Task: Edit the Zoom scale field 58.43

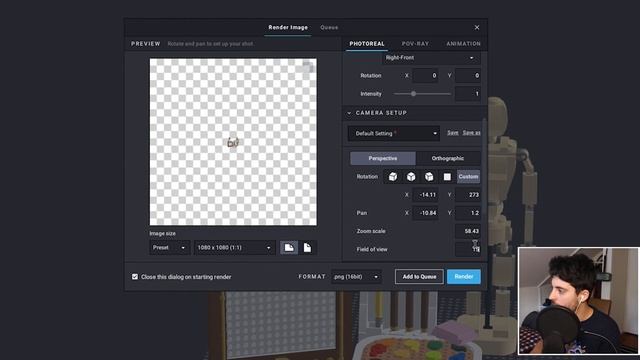Action: point(468,231)
